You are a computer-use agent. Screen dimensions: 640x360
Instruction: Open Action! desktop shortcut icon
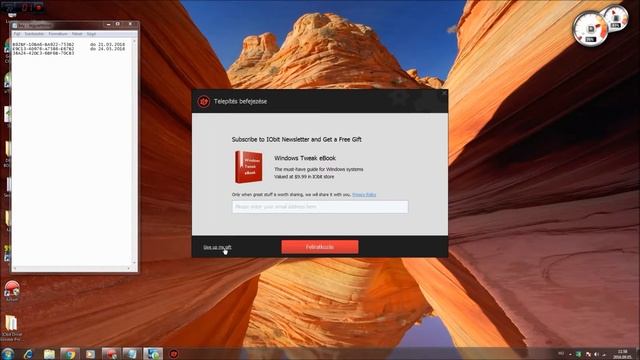11,291
